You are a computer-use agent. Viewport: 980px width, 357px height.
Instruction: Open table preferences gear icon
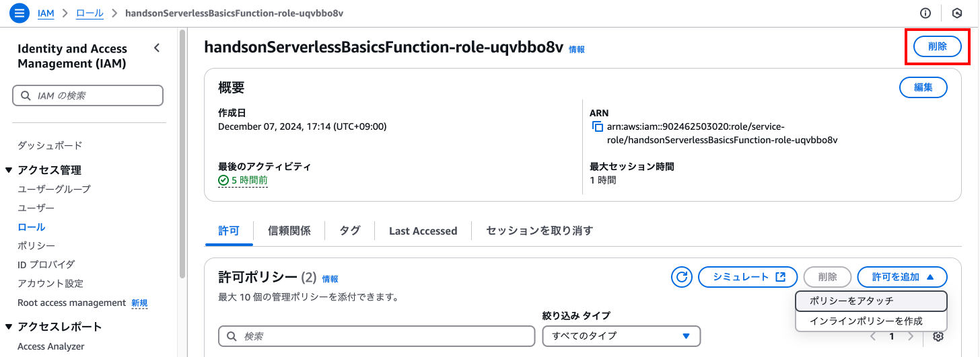coord(939,336)
